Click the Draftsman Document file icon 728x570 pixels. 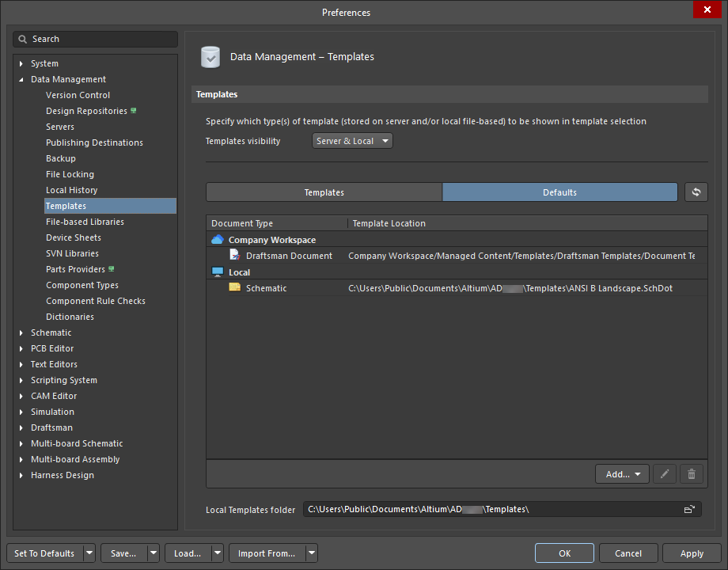point(234,256)
